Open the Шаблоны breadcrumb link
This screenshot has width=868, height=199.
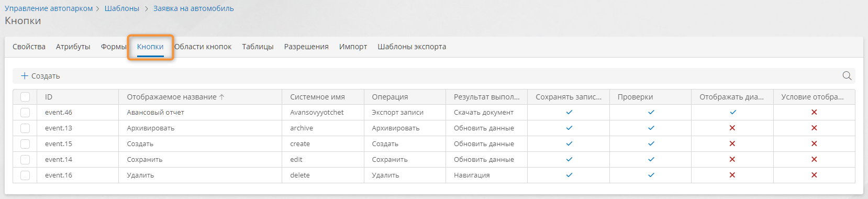pyautogui.click(x=122, y=8)
